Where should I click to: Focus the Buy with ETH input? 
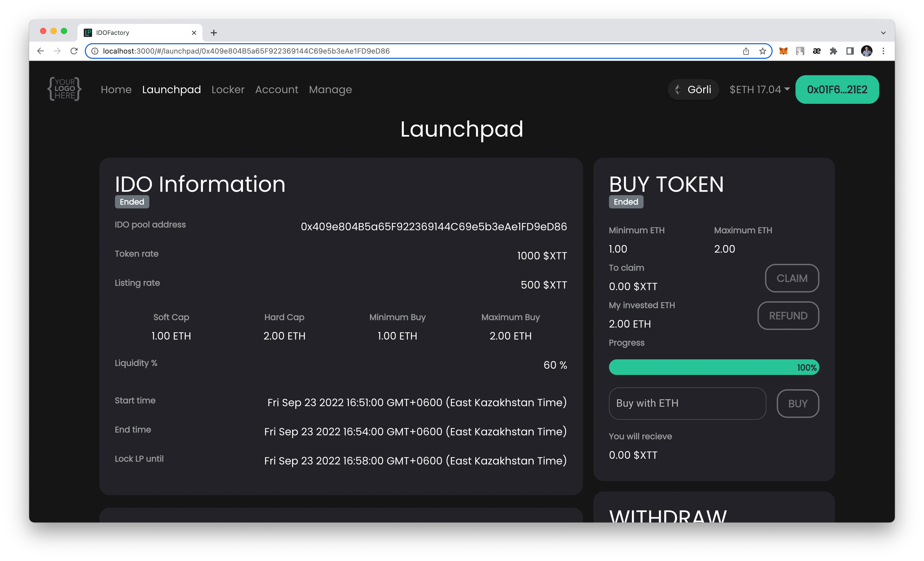pyautogui.click(x=687, y=403)
